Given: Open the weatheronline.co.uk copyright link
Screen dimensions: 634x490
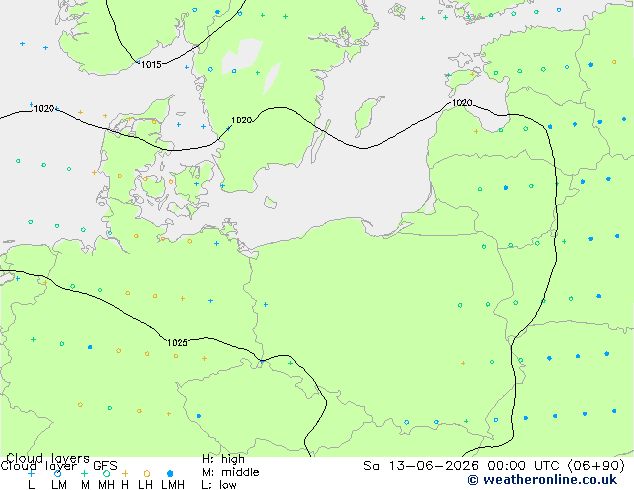Looking at the screenshot, I should pyautogui.click(x=542, y=480).
